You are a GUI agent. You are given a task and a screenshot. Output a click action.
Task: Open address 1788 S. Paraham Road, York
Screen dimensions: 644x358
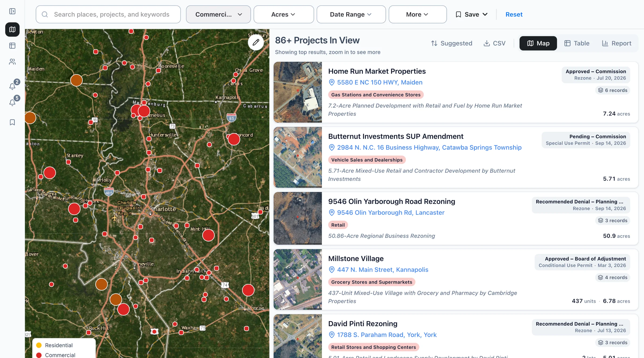tap(387, 335)
